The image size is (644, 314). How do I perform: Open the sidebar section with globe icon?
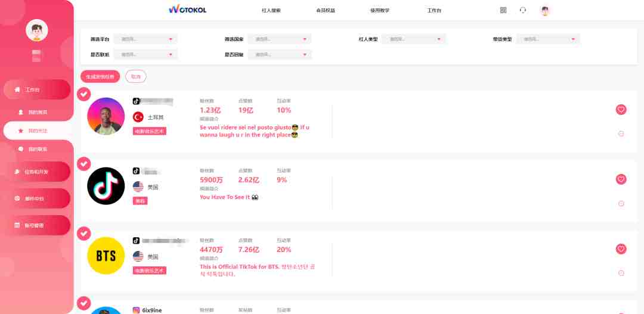(37, 198)
